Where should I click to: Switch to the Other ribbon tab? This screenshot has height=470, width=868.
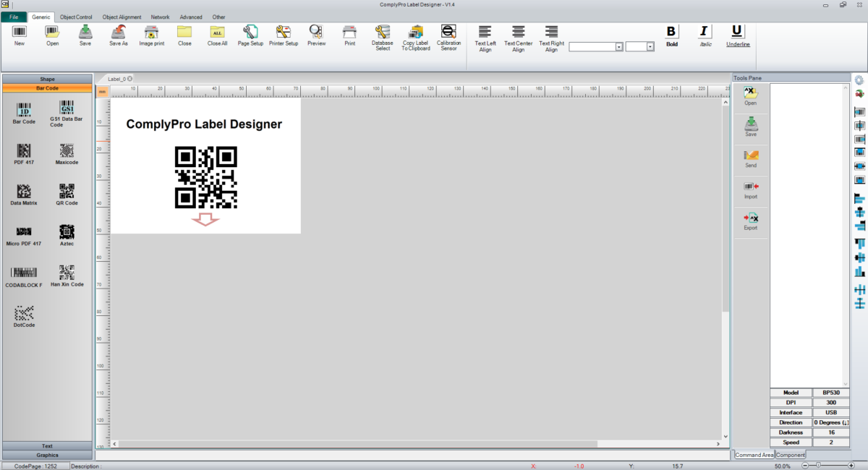[x=218, y=17]
